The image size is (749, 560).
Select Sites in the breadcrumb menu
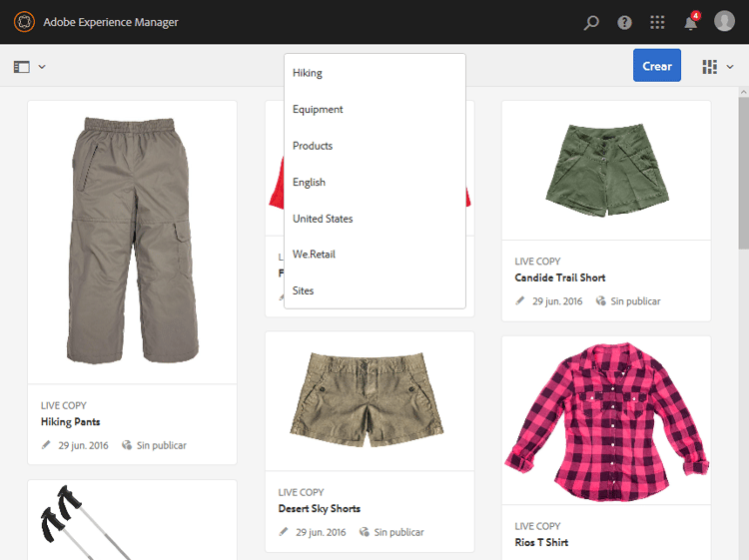(374, 290)
